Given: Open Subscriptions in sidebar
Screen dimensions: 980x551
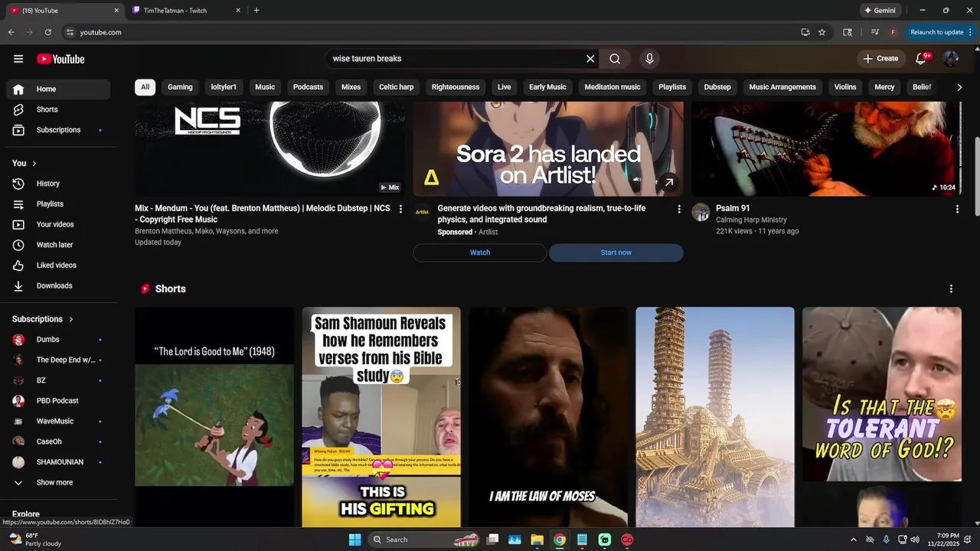Looking at the screenshot, I should (58, 130).
